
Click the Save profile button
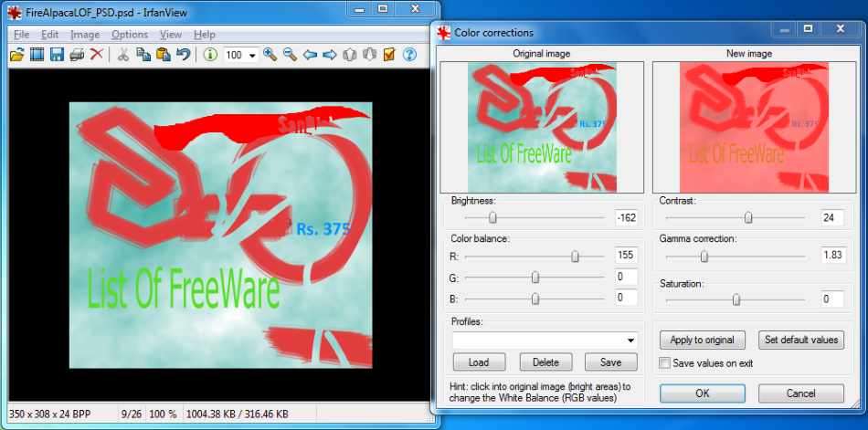611,362
